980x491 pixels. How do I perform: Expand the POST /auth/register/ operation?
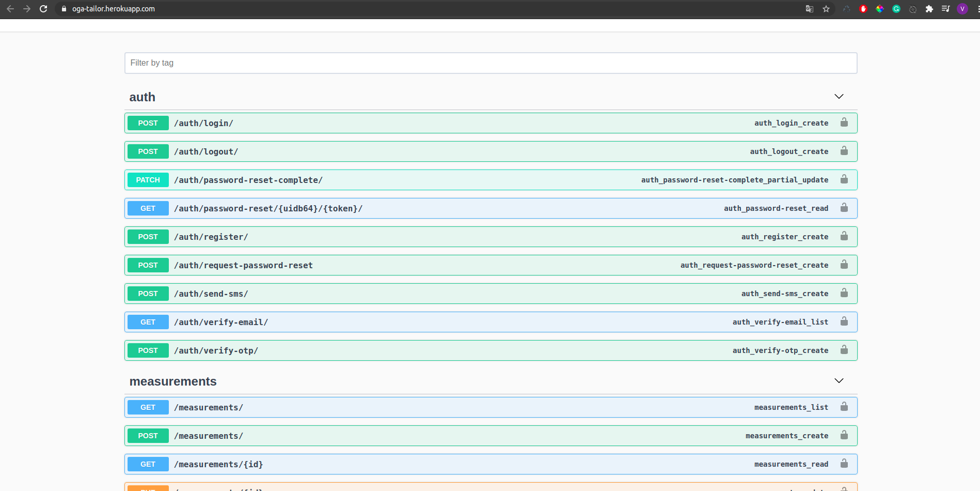[491, 237]
